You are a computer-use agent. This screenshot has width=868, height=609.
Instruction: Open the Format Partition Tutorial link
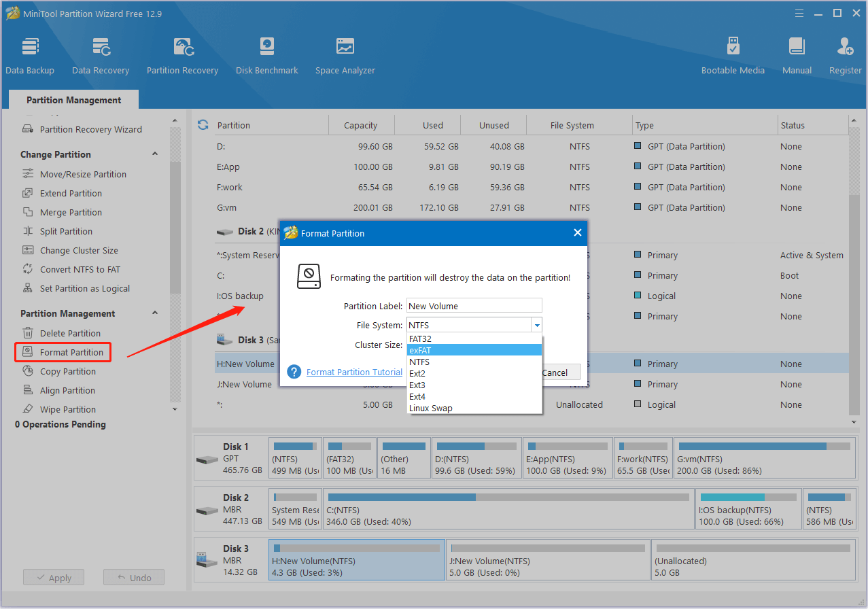click(354, 372)
